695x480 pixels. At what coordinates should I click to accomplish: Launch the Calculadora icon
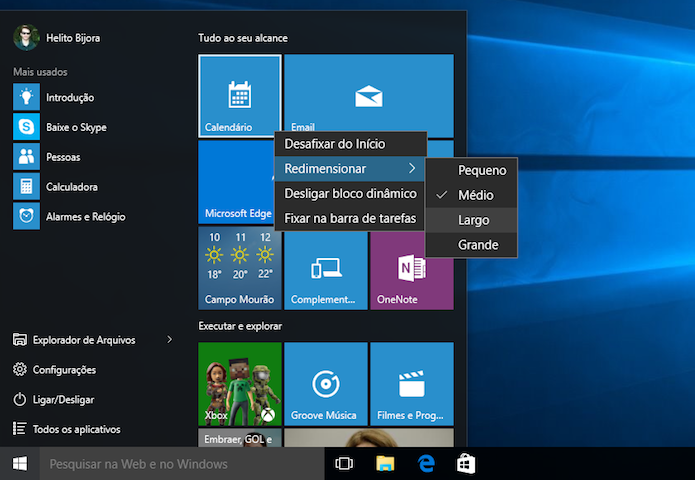click(x=26, y=186)
